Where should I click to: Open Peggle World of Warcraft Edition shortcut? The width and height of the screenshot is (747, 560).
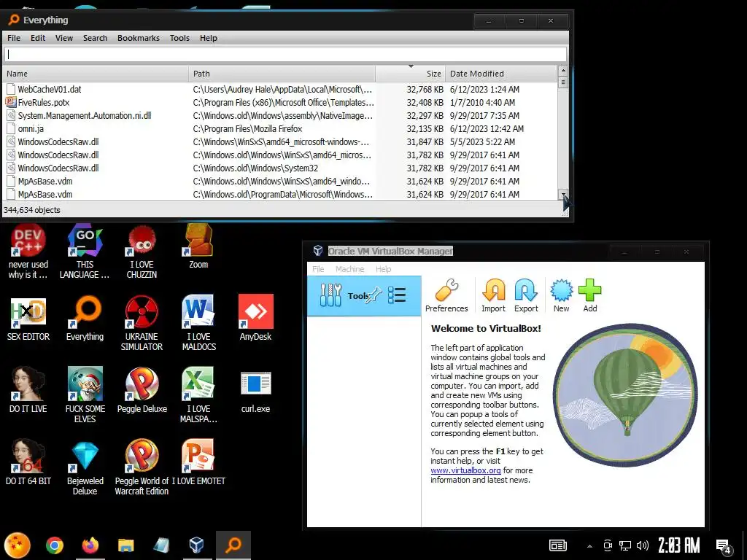[142, 467]
